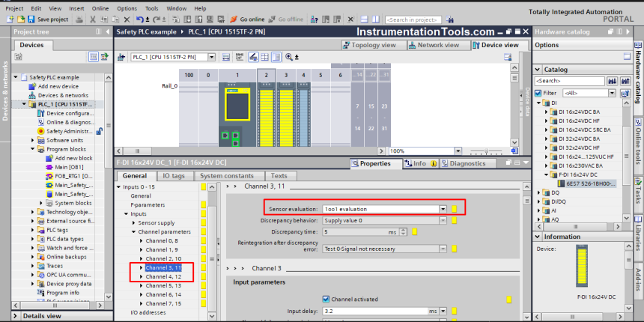Click the Zoom magnifier icon in device toolbar
Viewport: 644px width, 322px height.
tap(289, 57)
